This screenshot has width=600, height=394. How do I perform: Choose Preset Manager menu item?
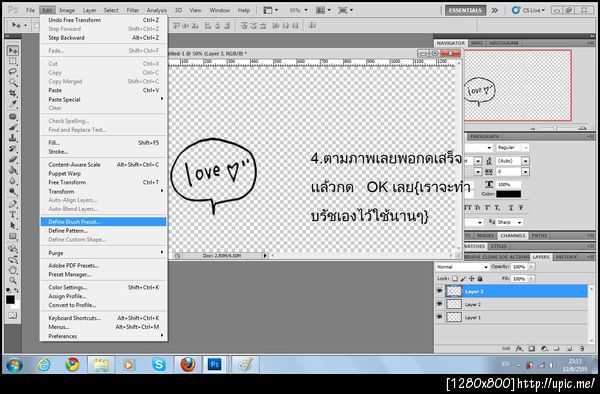click(103, 274)
